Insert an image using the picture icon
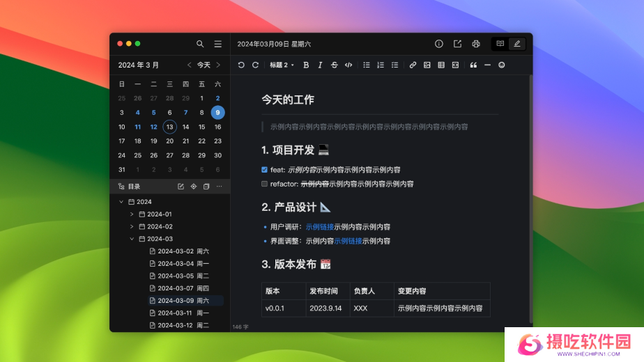The height and width of the screenshot is (362, 644). 427,65
